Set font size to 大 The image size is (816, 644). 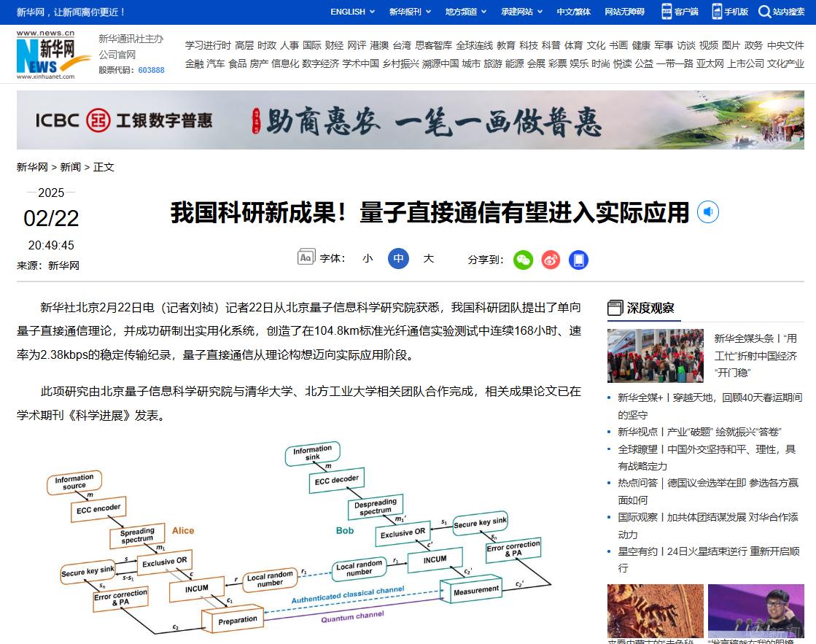click(x=429, y=258)
